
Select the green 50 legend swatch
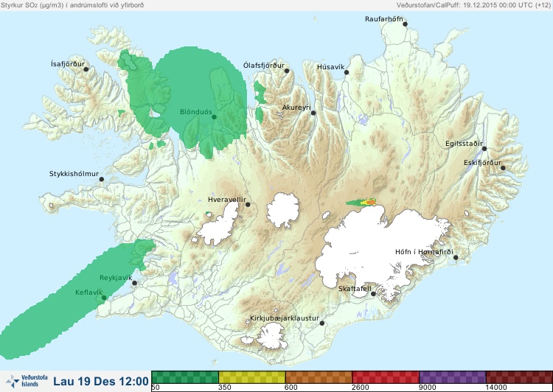[185, 377]
